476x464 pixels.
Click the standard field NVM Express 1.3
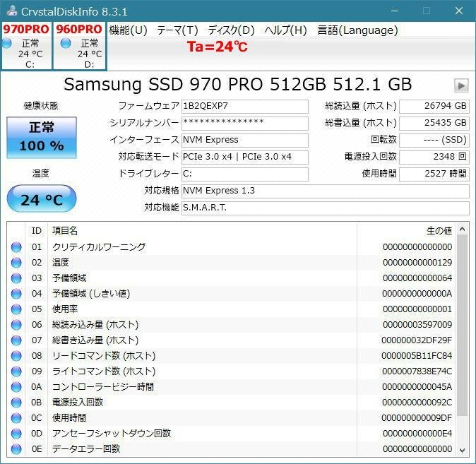325,191
